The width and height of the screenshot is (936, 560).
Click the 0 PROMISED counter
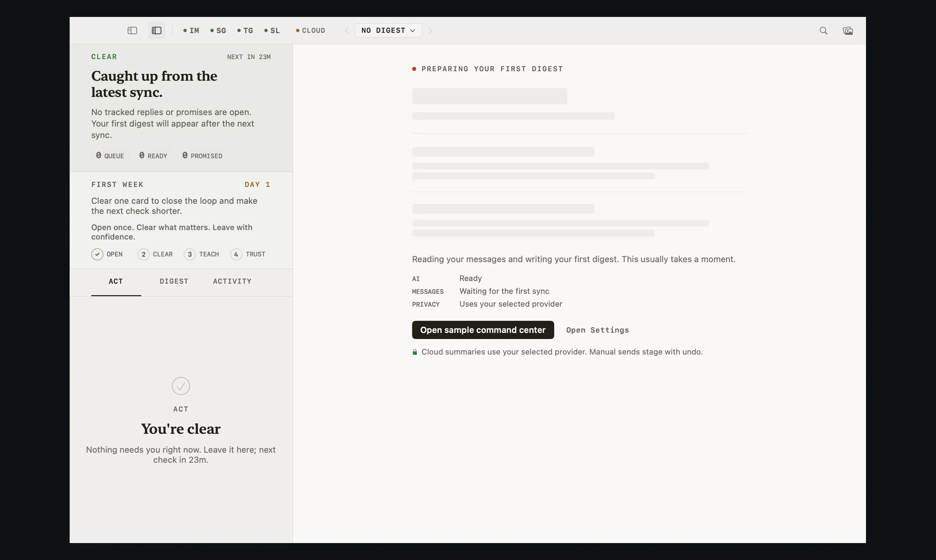click(x=202, y=156)
